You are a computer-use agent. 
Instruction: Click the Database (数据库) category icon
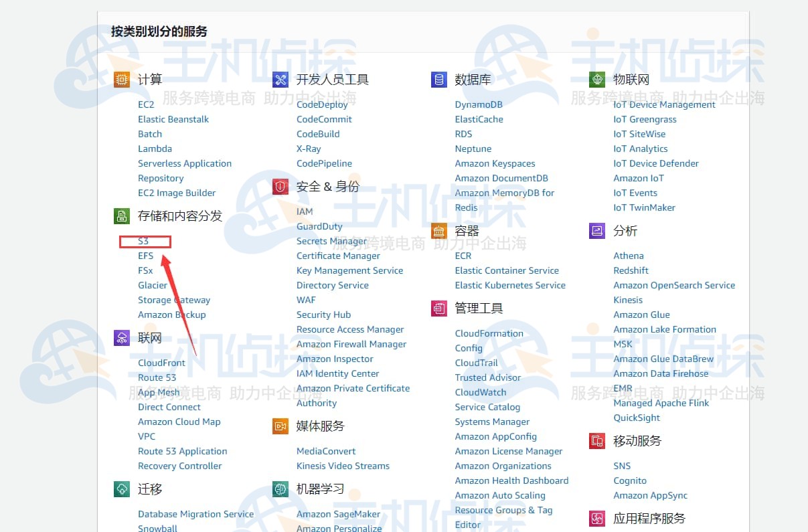pos(438,80)
